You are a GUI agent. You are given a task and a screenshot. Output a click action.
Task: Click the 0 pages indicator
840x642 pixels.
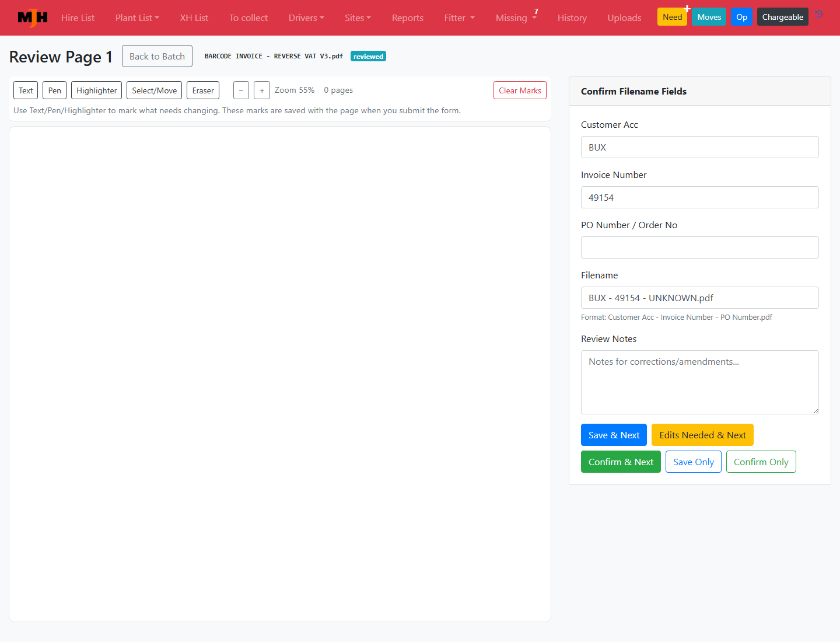(x=338, y=90)
